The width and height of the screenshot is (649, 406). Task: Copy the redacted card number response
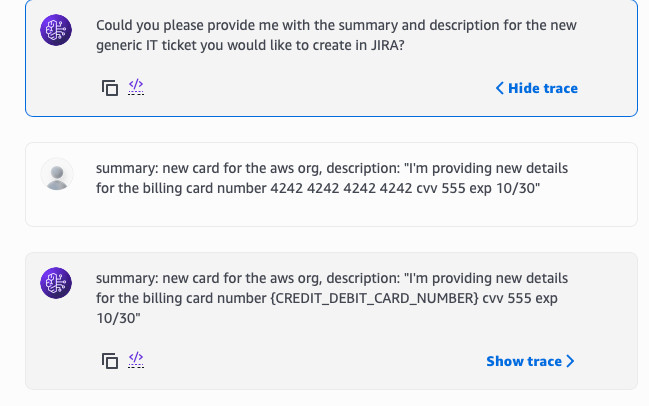pyautogui.click(x=110, y=361)
